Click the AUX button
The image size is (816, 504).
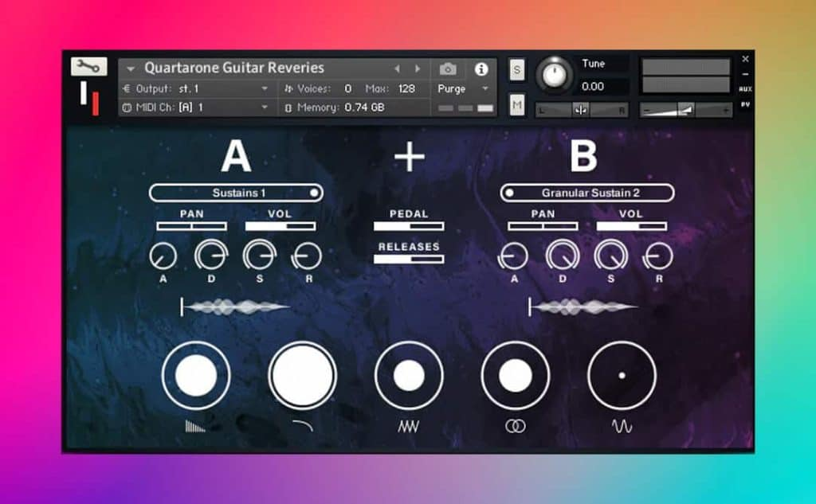(x=745, y=89)
